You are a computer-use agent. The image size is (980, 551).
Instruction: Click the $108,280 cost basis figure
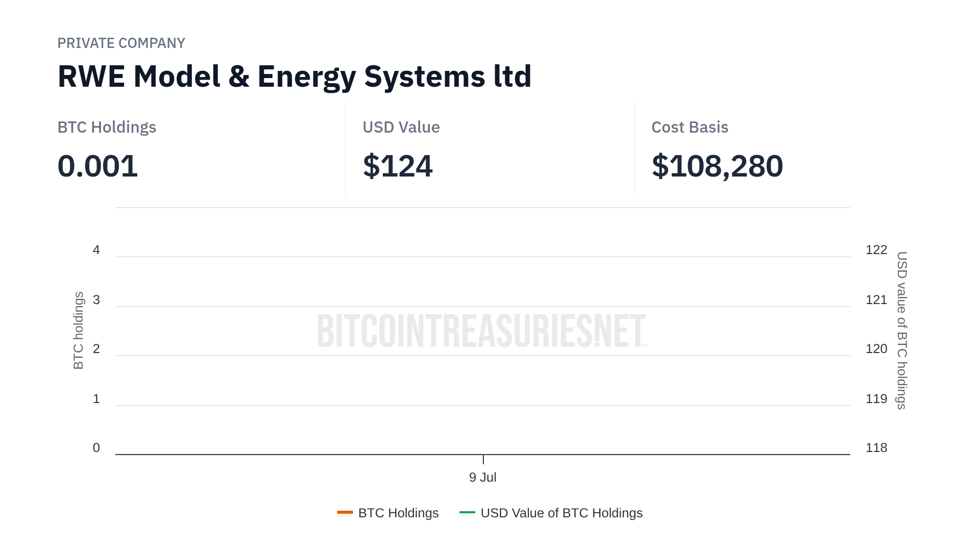click(x=717, y=166)
